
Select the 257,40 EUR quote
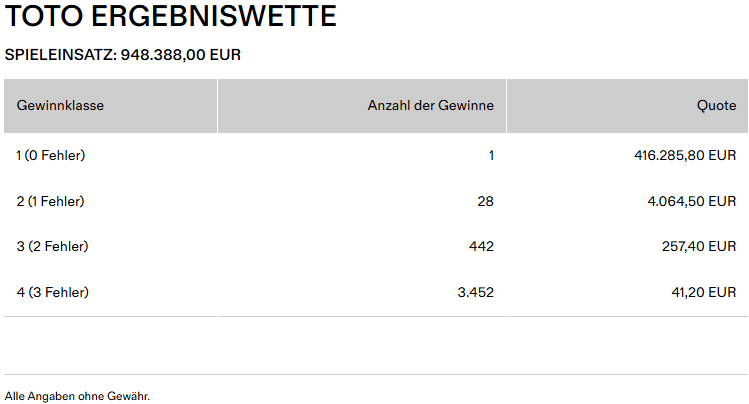pos(699,246)
